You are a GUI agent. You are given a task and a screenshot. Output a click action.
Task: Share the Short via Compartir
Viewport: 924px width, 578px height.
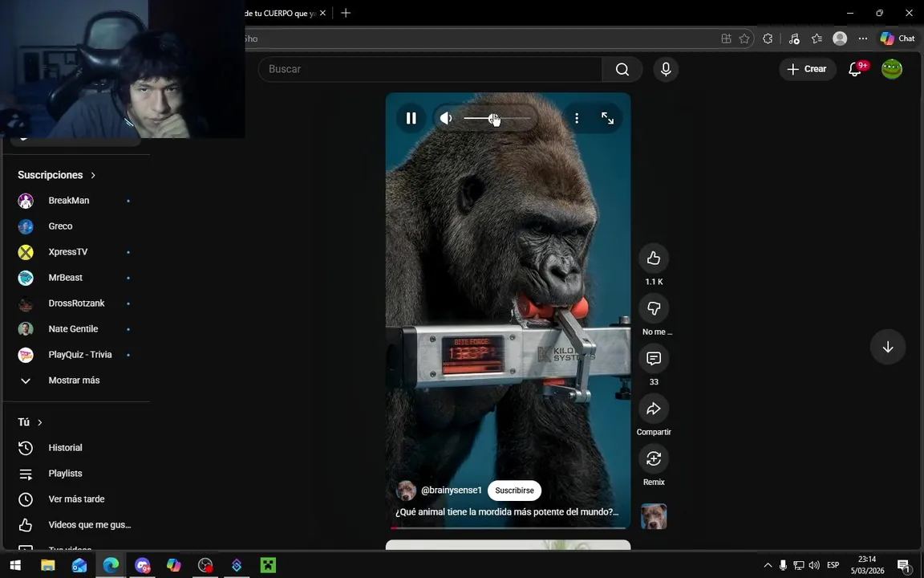tap(654, 409)
